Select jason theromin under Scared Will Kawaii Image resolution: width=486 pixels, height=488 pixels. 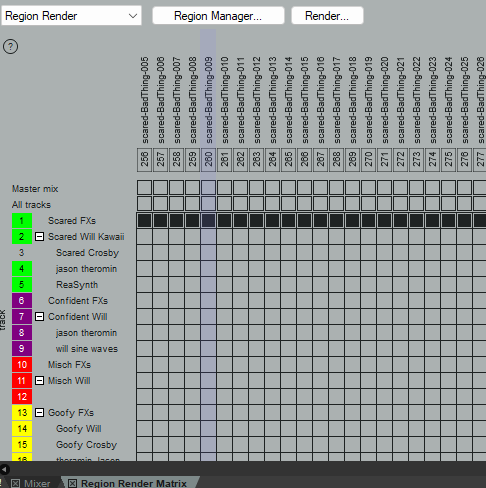86,269
